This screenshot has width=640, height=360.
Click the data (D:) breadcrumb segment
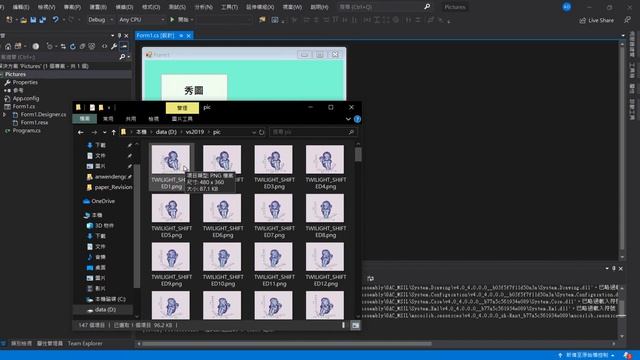click(166, 132)
